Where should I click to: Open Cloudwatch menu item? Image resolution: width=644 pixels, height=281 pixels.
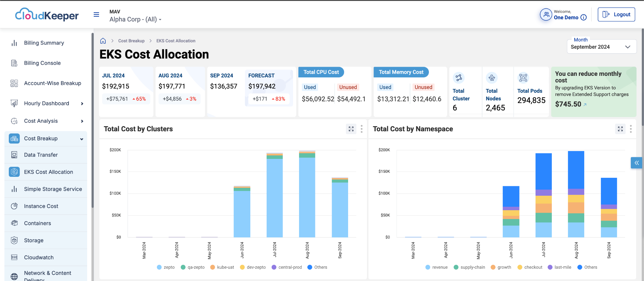pos(46,257)
